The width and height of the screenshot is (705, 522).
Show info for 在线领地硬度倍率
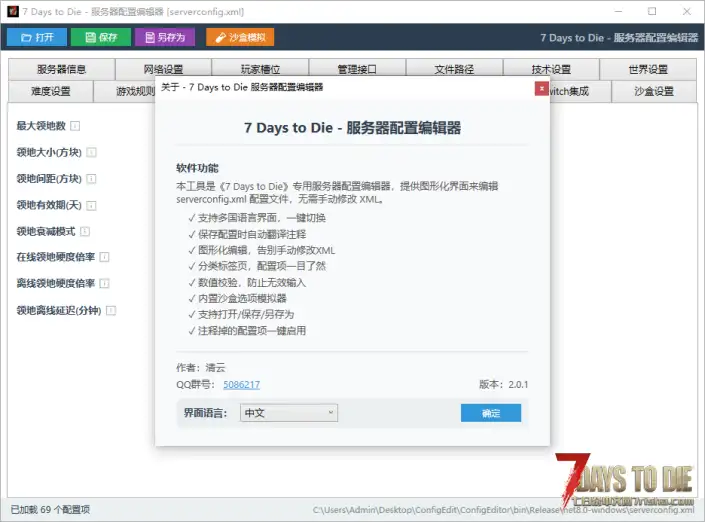pos(104,257)
